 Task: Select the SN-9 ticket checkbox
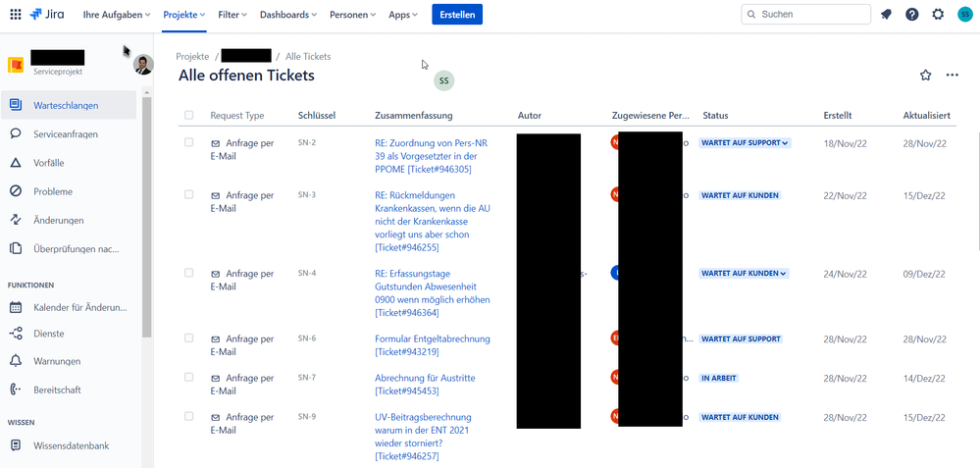pos(188,416)
